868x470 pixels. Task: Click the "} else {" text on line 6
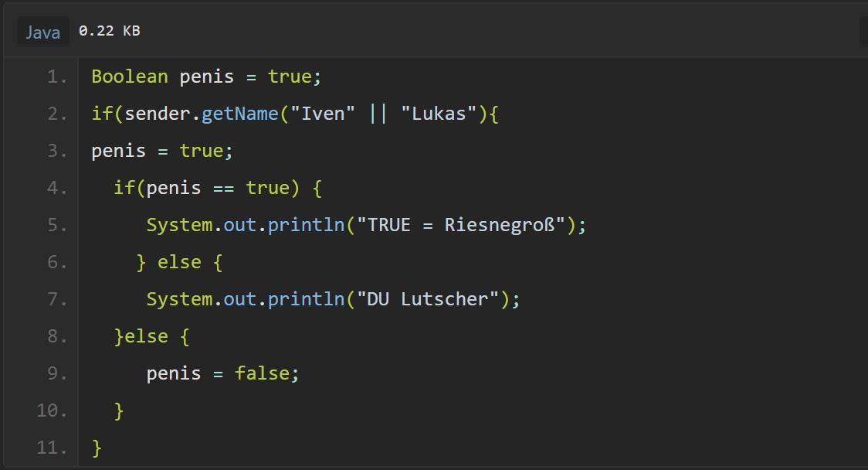click(x=179, y=262)
